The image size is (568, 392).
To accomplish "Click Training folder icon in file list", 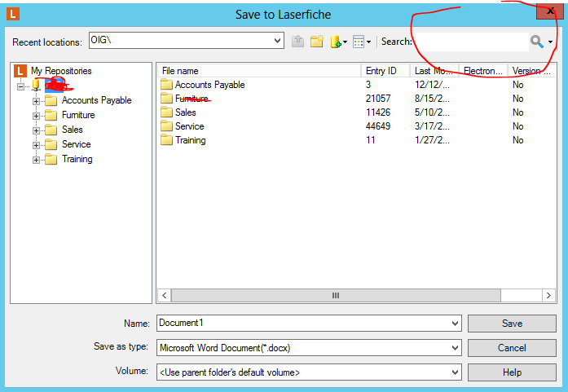I will (166, 140).
